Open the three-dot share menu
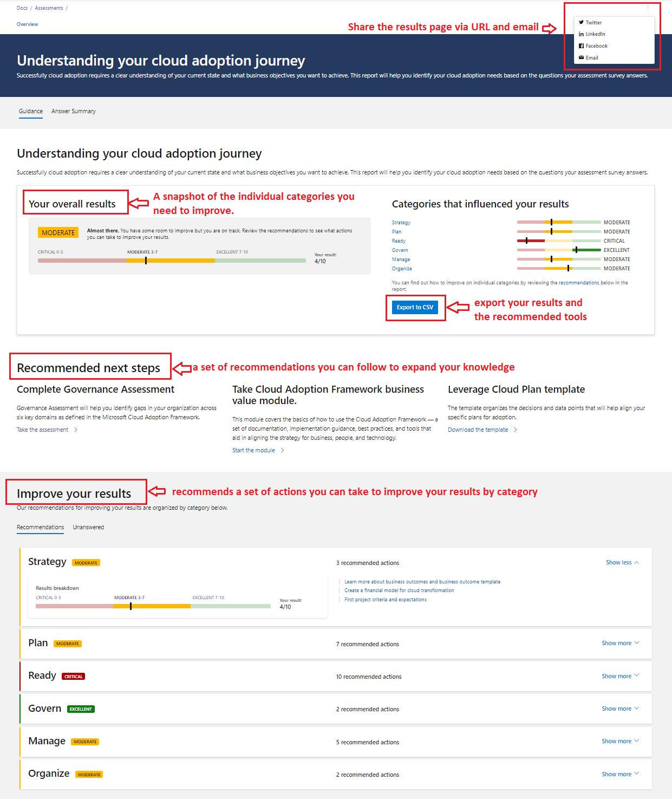Image resolution: width=672 pixels, height=799 pixels. point(648,8)
